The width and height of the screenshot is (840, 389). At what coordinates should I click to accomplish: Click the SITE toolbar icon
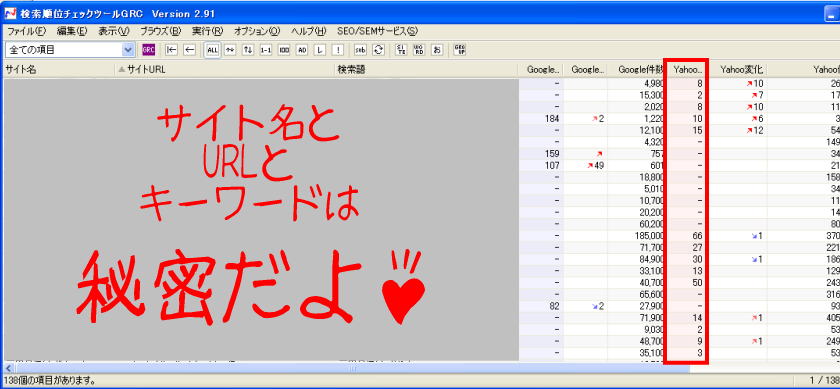pos(401,50)
